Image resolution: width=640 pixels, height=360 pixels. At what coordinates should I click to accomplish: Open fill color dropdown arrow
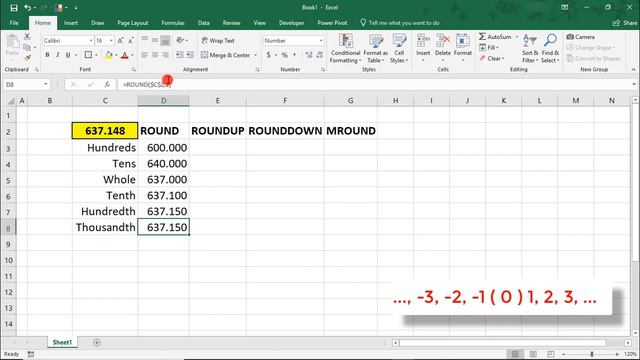point(116,55)
